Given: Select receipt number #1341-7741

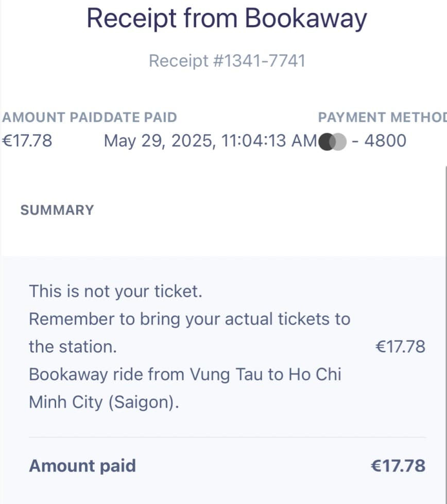Looking at the screenshot, I should coord(227,61).
